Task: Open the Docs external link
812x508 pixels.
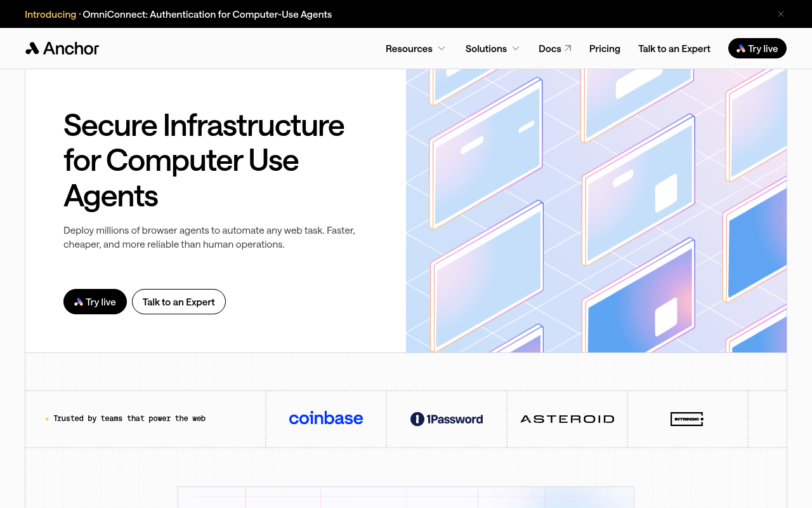Action: pos(554,48)
